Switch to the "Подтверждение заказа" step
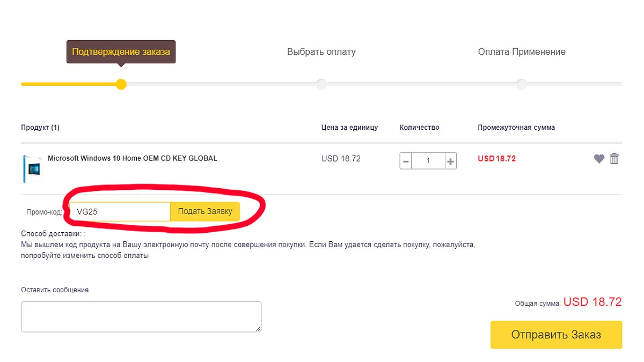 [121, 52]
